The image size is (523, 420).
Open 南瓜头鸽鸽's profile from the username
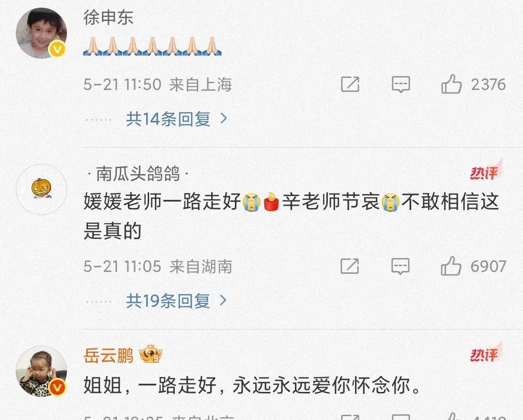tap(138, 174)
